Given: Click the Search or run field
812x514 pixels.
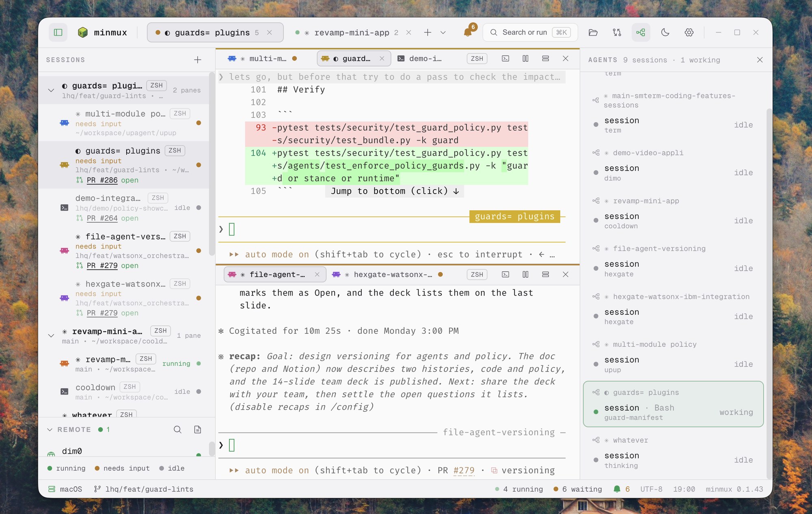Looking at the screenshot, I should [530, 32].
